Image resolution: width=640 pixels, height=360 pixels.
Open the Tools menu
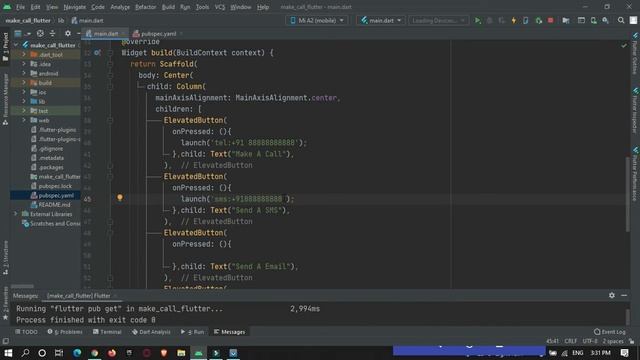point(202,7)
